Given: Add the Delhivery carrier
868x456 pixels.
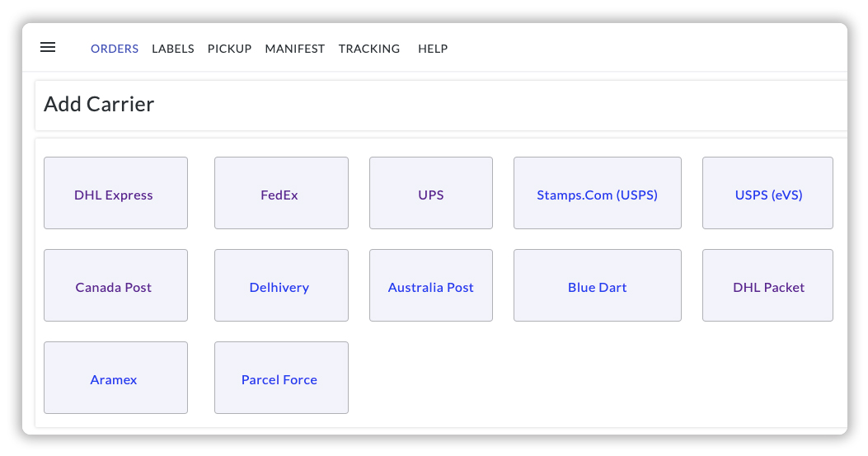Looking at the screenshot, I should 281,285.
